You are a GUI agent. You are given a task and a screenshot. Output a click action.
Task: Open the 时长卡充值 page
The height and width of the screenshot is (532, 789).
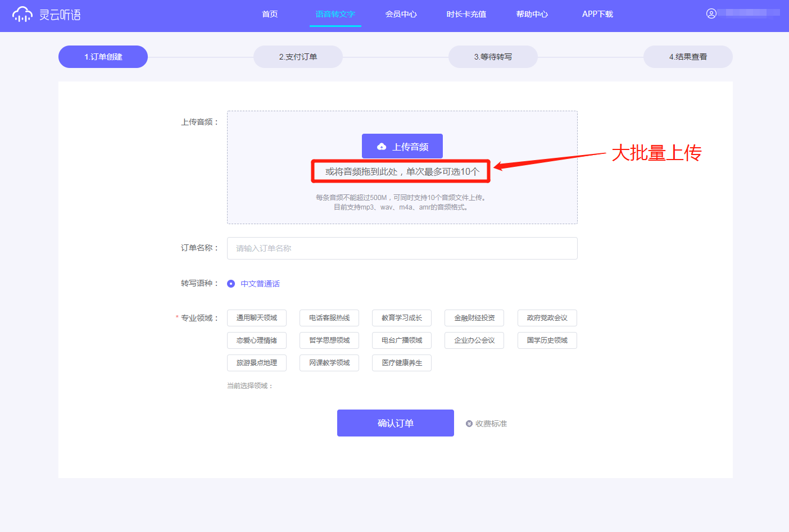point(466,14)
